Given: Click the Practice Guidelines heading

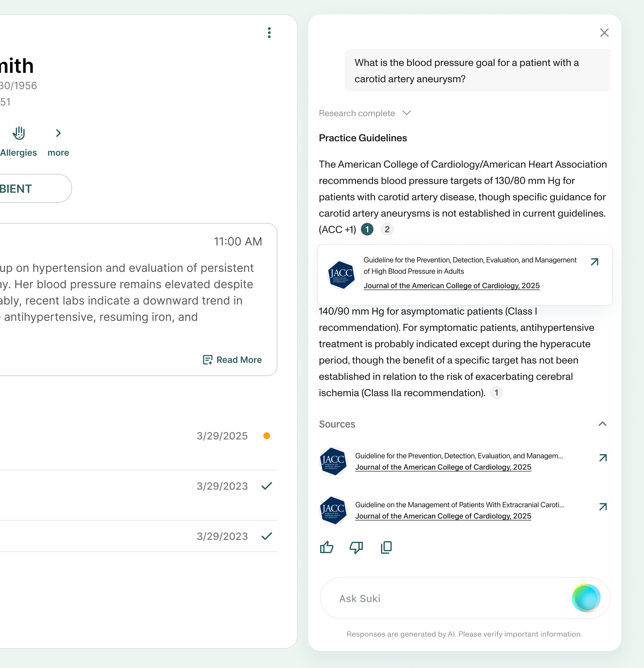Looking at the screenshot, I should (x=363, y=138).
